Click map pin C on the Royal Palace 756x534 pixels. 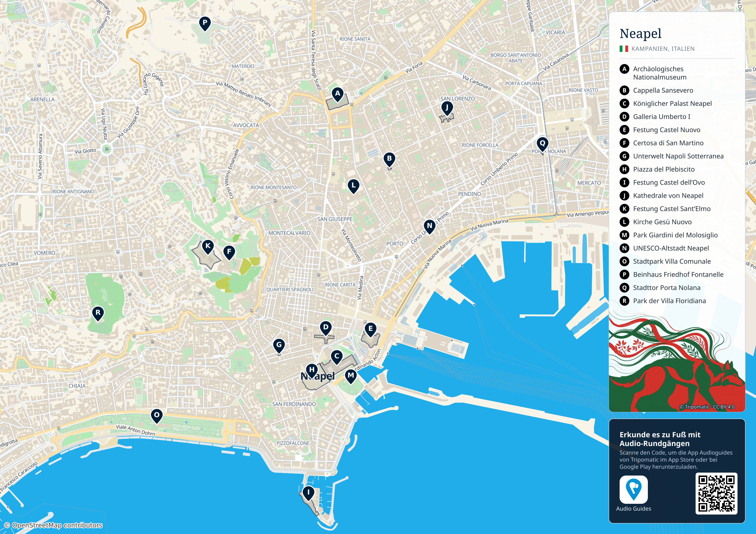pyautogui.click(x=337, y=357)
